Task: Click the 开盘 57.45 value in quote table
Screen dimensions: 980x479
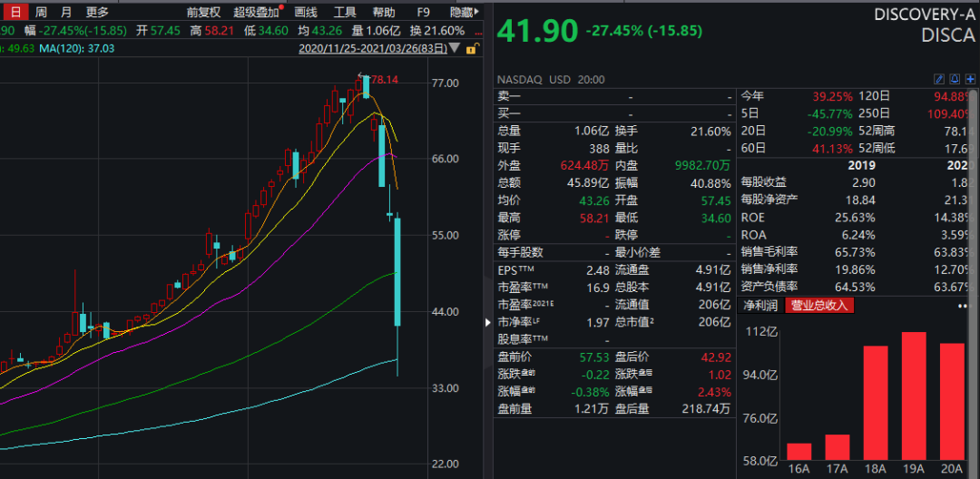Action: [x=717, y=200]
